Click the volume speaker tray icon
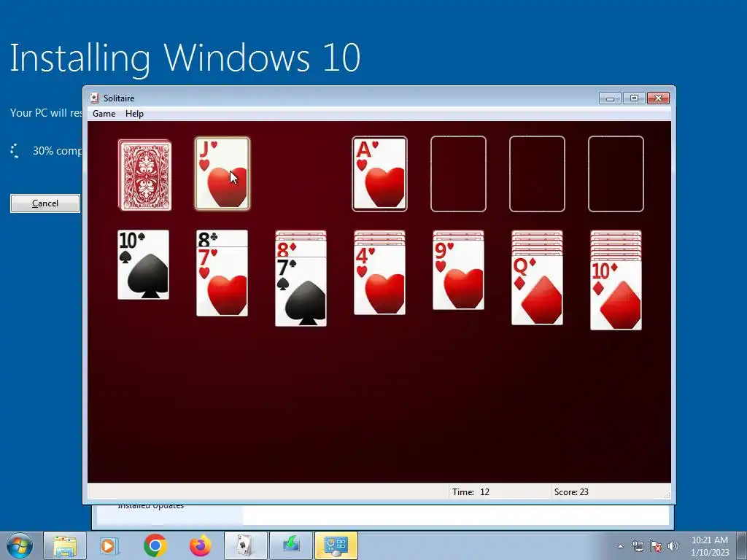The height and width of the screenshot is (560, 747). click(x=673, y=546)
